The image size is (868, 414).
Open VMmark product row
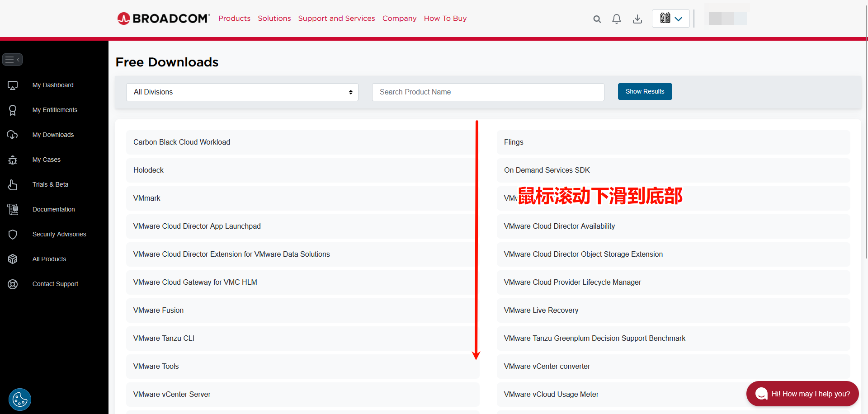pyautogui.click(x=302, y=198)
